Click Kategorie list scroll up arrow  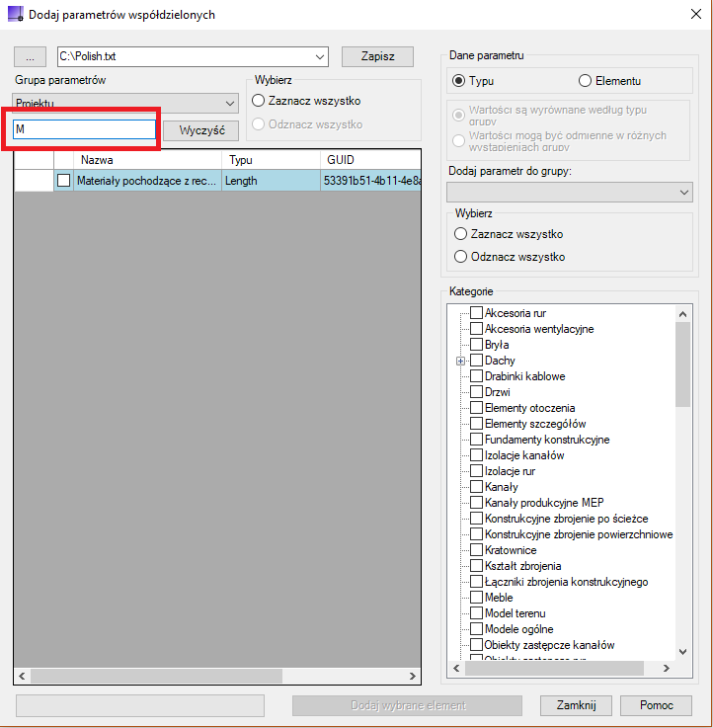(x=682, y=314)
